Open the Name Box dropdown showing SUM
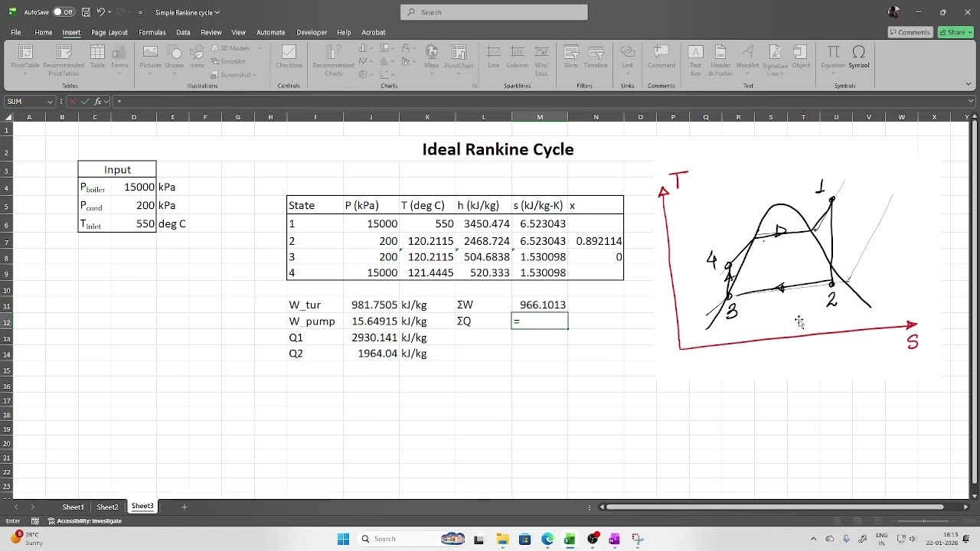The image size is (980, 551). (x=51, y=102)
